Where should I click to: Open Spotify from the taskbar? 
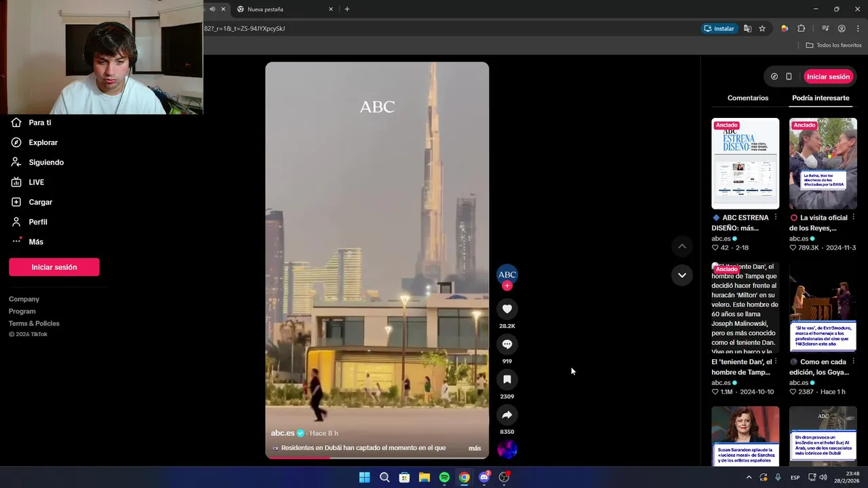point(444,477)
